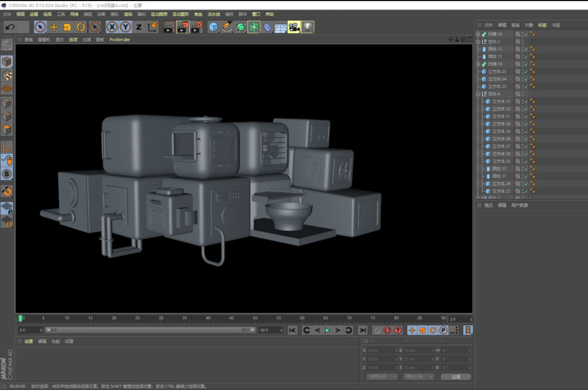Viewport: 588px width, 390px height.
Task: Play the animation forward
Action: [x=327, y=330]
